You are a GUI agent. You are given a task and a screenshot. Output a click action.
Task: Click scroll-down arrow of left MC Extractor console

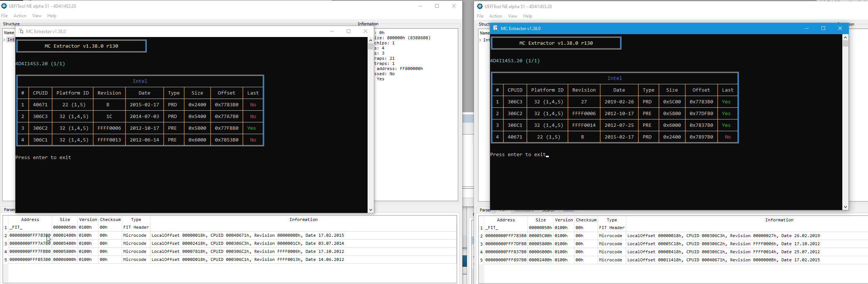tap(371, 210)
